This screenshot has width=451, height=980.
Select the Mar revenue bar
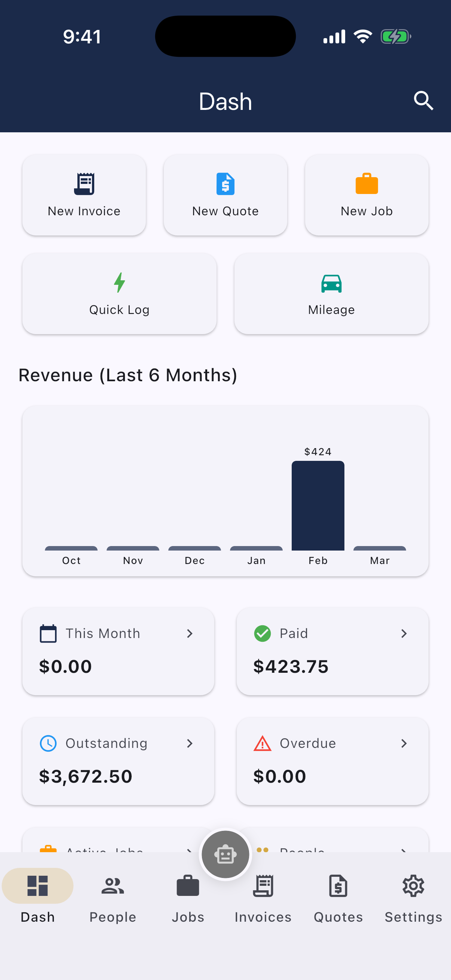(x=380, y=548)
